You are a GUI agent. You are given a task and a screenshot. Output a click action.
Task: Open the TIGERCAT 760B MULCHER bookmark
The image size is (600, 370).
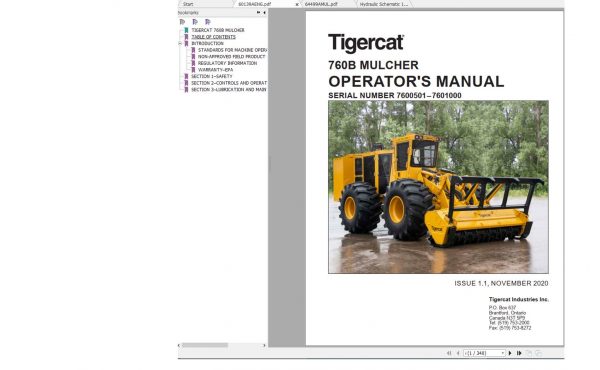point(218,30)
